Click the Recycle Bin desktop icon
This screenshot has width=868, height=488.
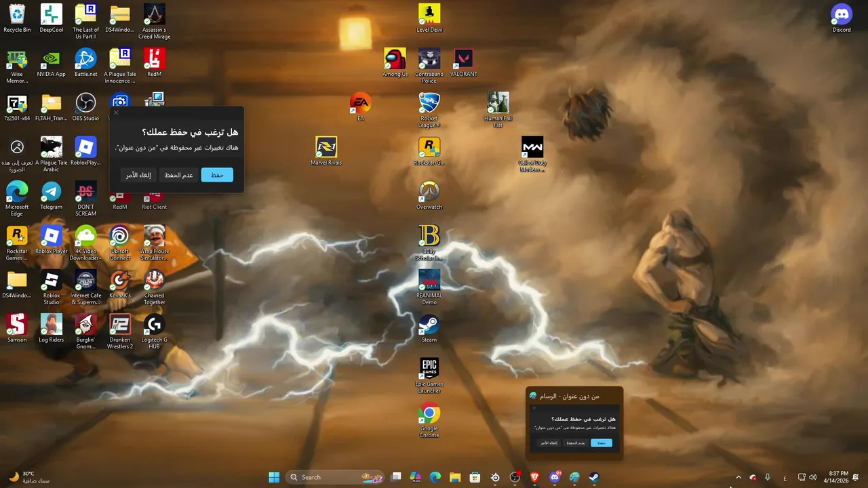17,18
